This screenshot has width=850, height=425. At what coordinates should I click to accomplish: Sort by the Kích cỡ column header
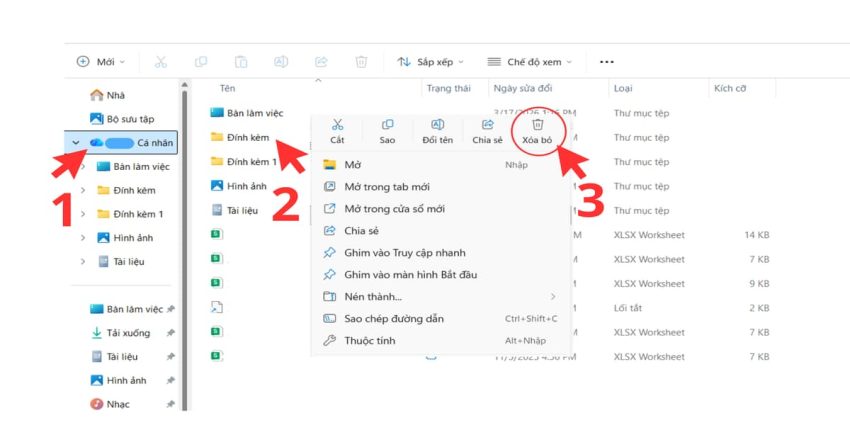[730, 88]
